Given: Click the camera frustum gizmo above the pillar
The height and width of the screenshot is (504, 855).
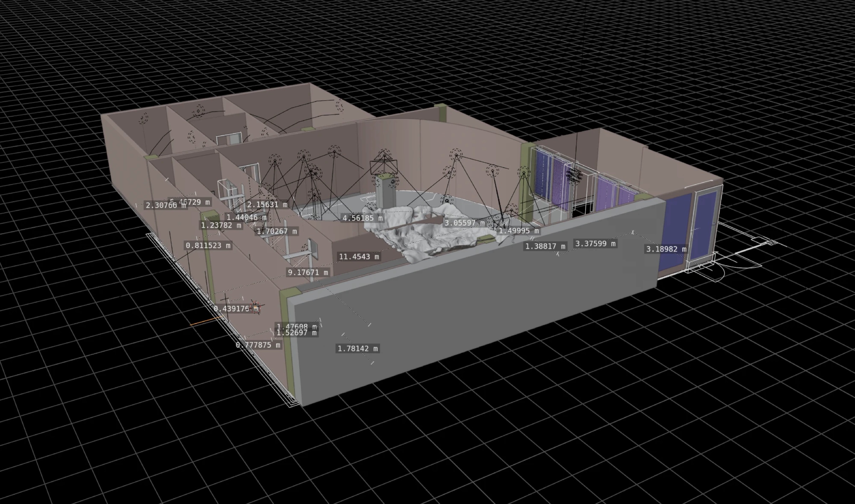Looking at the screenshot, I should (383, 167).
